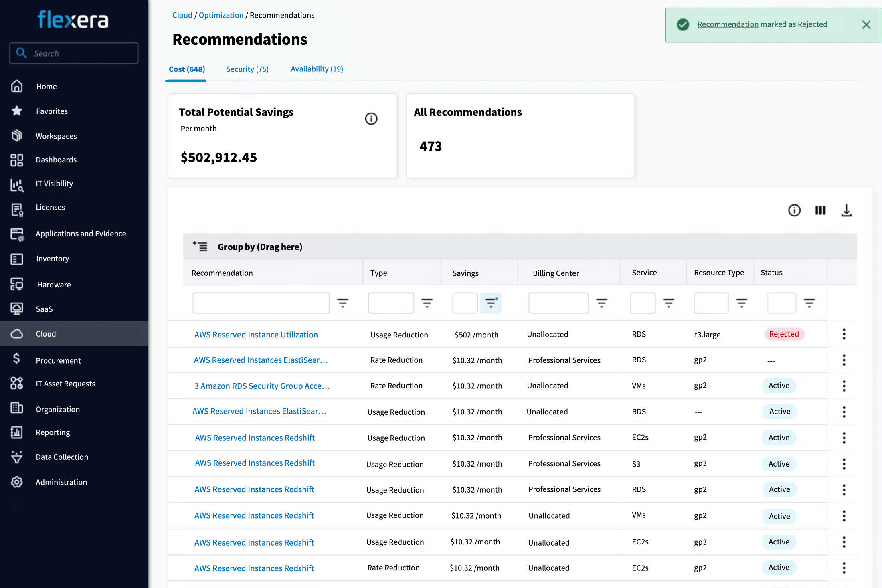
Task: Follow Recommendation link in notification
Action: point(728,24)
